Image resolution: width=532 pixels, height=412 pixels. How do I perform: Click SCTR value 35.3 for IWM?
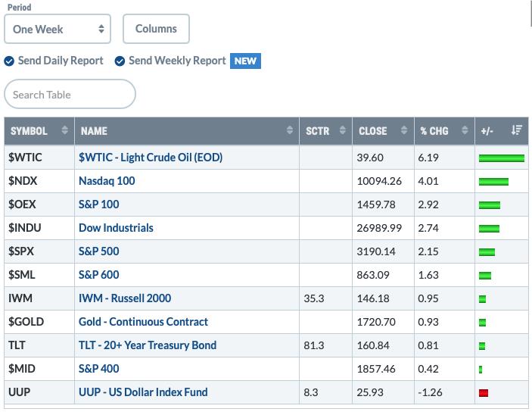[314, 298]
